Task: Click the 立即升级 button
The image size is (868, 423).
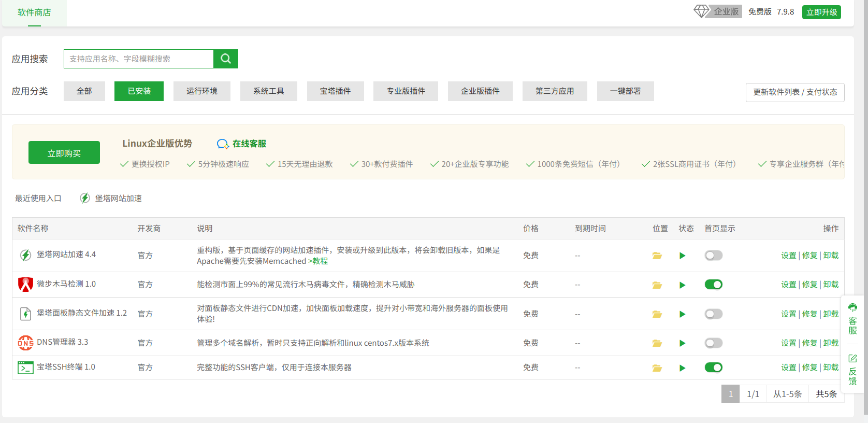Action: [821, 12]
